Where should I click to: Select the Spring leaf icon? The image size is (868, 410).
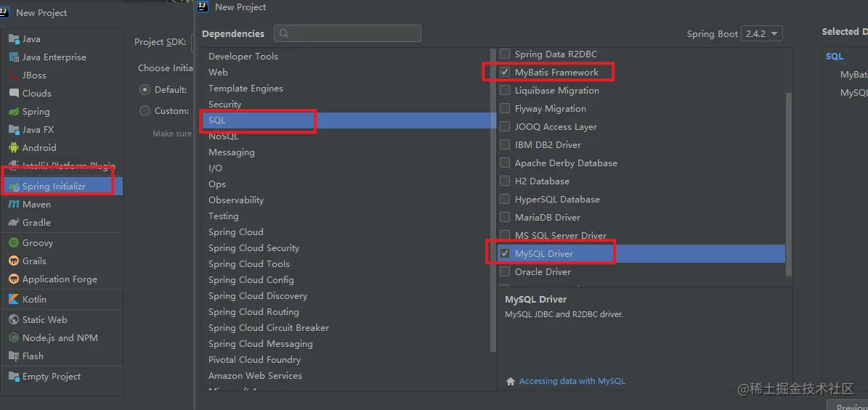pyautogui.click(x=14, y=112)
